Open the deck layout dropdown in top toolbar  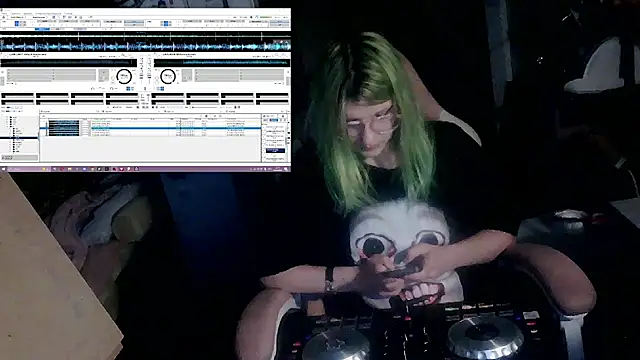tap(39, 17)
